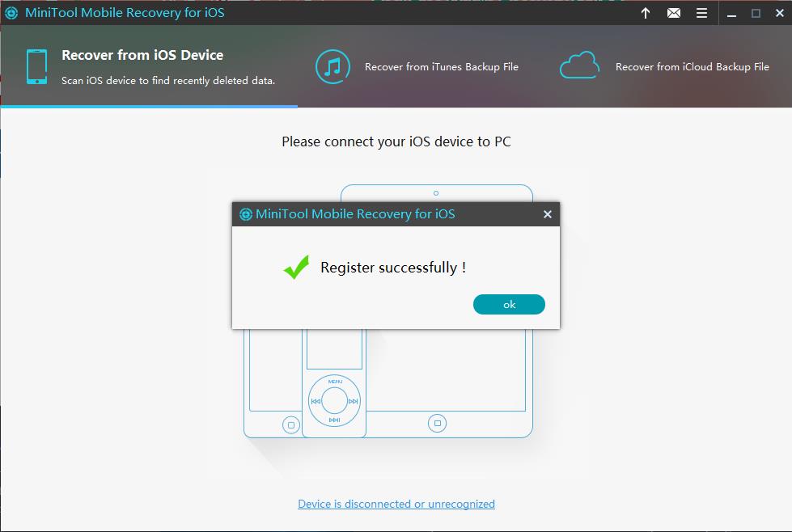Click the green checkmark icon
Viewport: 792px width, 532px height.
[297, 267]
